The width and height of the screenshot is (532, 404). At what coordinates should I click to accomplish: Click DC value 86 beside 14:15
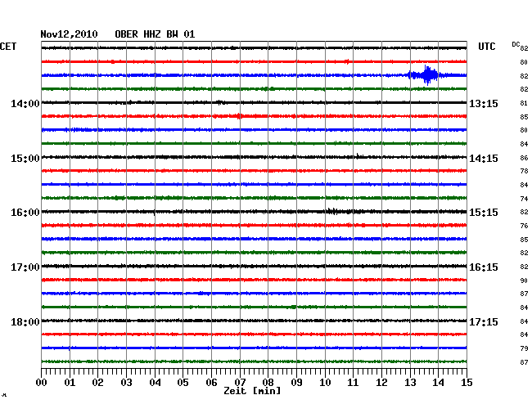[524, 158]
